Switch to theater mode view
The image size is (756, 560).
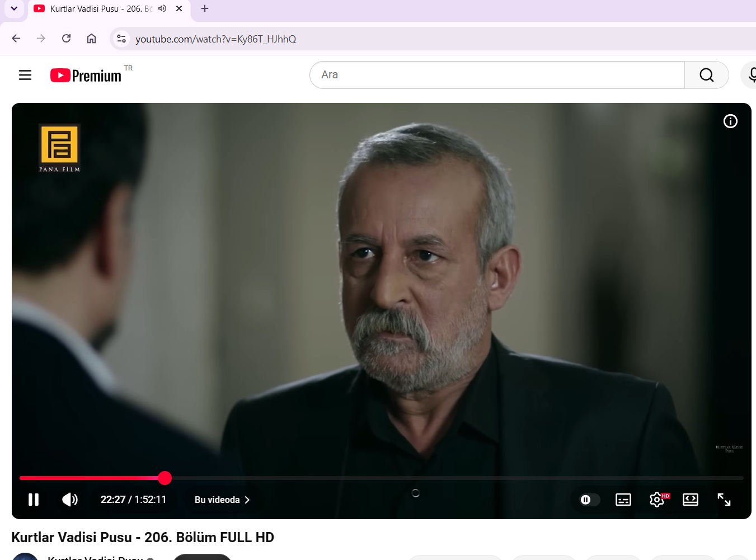(691, 500)
